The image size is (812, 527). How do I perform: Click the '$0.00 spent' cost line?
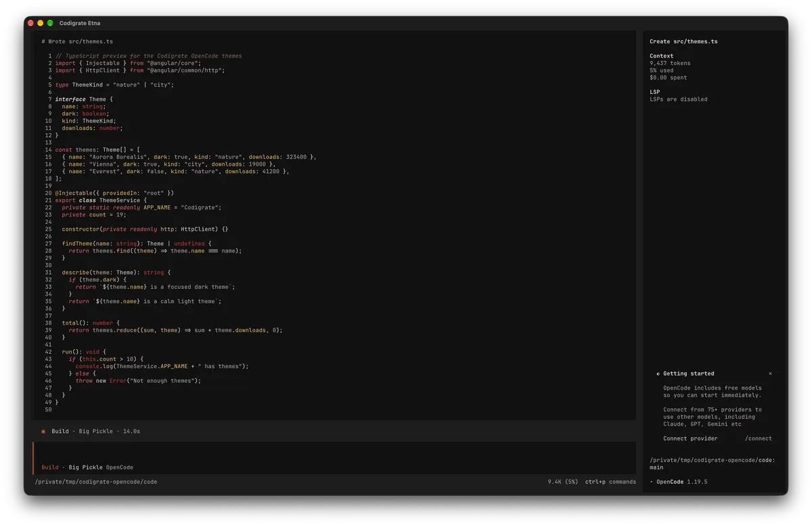click(669, 78)
